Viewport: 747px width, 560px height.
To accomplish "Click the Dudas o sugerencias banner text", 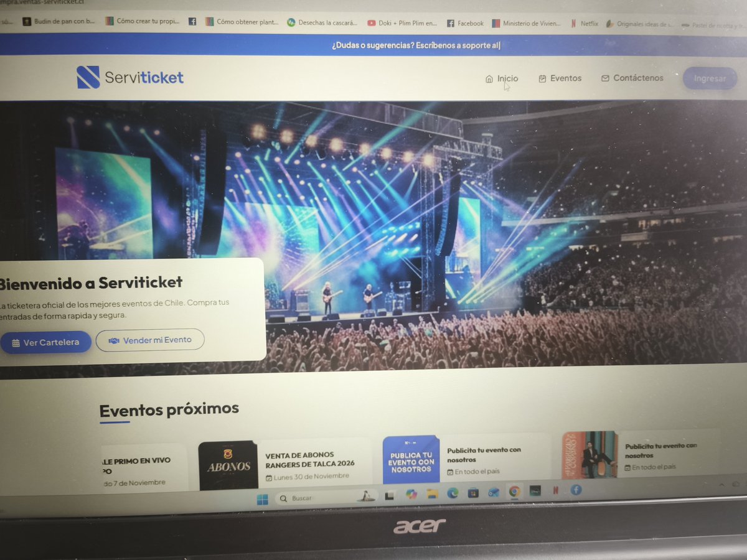I will pyautogui.click(x=416, y=45).
